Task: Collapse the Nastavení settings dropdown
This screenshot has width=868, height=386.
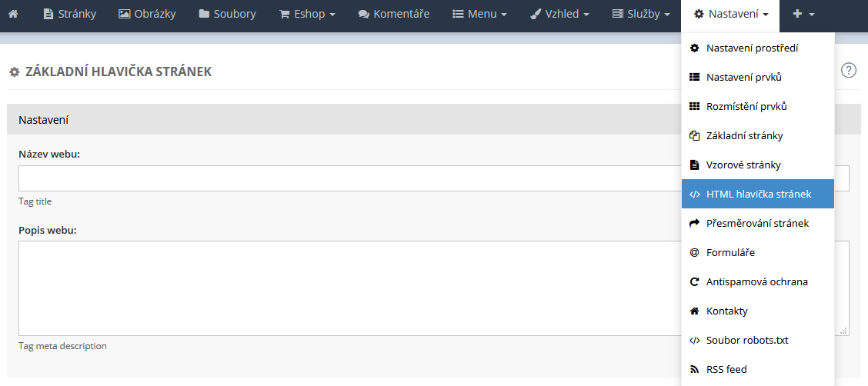Action: click(x=730, y=14)
